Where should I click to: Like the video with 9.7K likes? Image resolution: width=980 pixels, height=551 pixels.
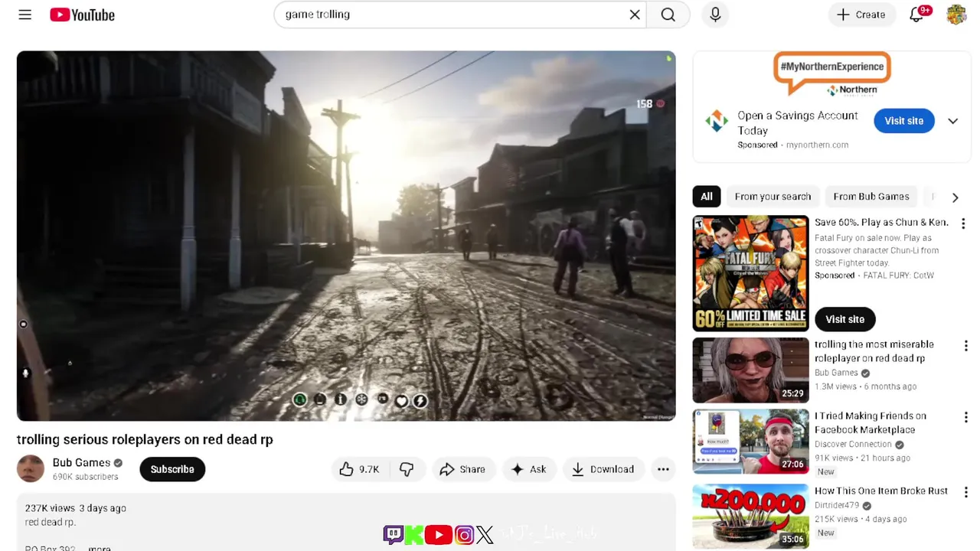(359, 469)
